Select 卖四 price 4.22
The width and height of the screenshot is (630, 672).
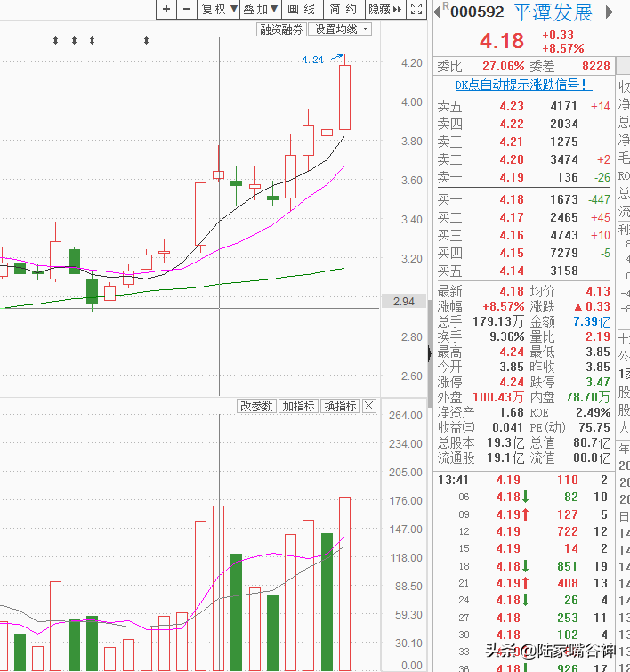(x=512, y=125)
